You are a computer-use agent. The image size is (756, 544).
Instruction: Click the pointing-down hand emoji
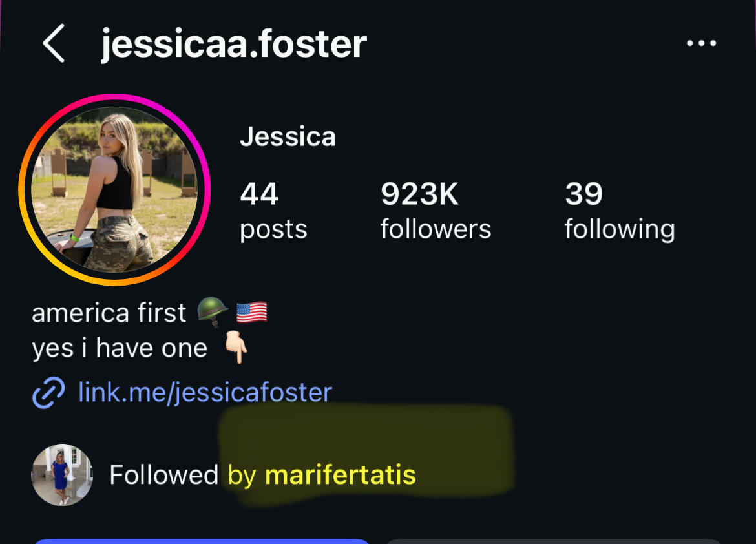[236, 347]
